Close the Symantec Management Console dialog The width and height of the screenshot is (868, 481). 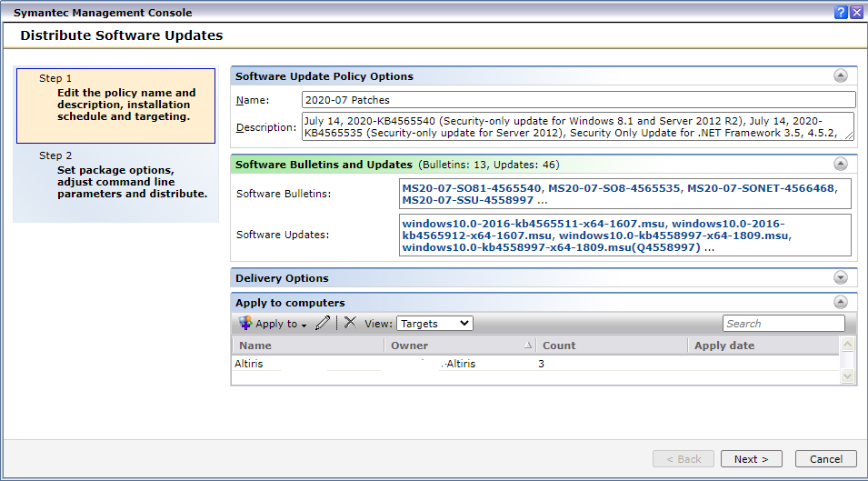(x=856, y=12)
